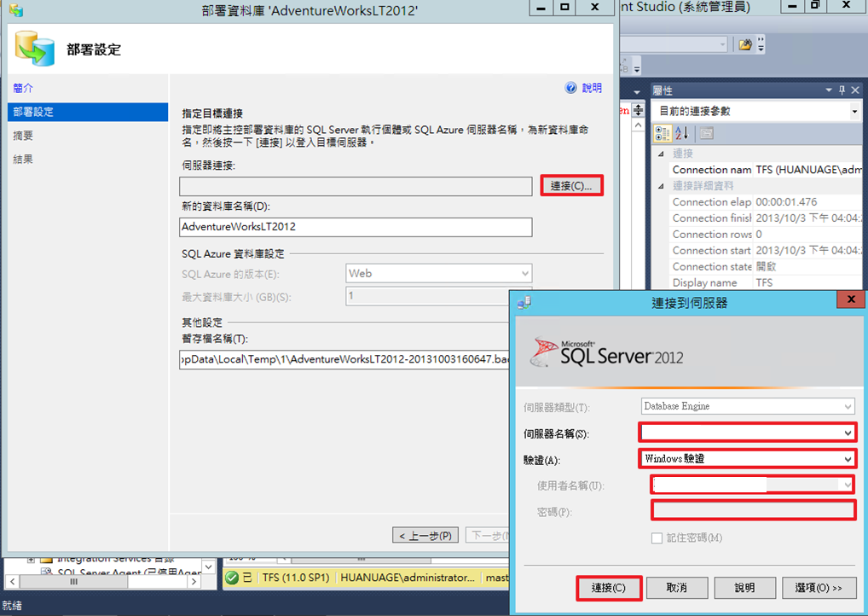
Task: Click the 說明 button in the connect dialog
Action: (744, 588)
